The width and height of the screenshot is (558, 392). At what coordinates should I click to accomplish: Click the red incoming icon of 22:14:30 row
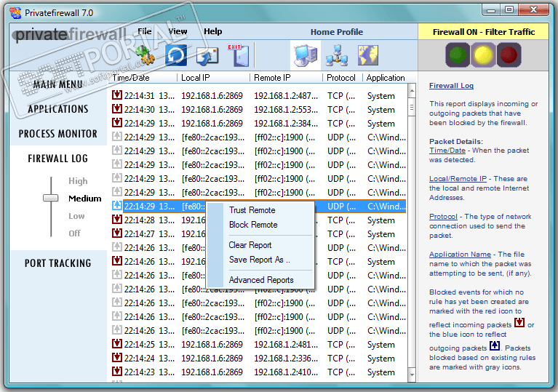[116, 109]
